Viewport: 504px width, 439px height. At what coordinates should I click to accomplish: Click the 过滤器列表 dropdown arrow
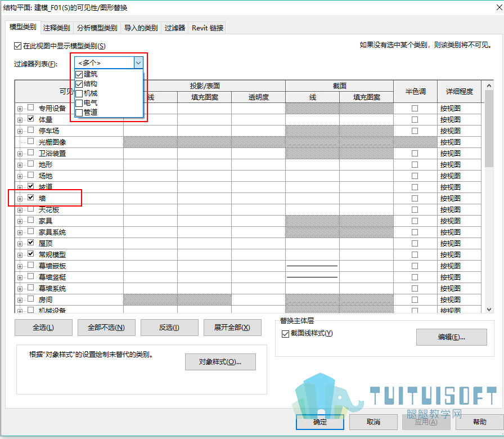tap(138, 62)
